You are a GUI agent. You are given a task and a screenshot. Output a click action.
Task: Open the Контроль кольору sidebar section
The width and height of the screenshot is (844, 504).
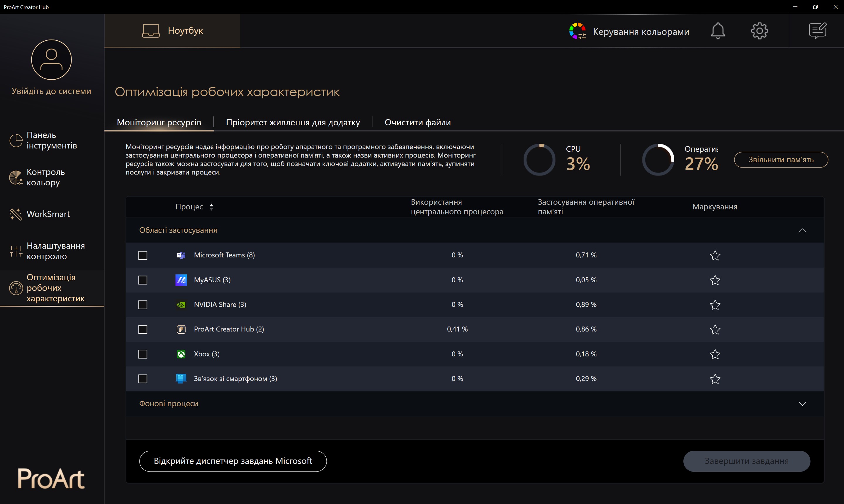tap(45, 177)
